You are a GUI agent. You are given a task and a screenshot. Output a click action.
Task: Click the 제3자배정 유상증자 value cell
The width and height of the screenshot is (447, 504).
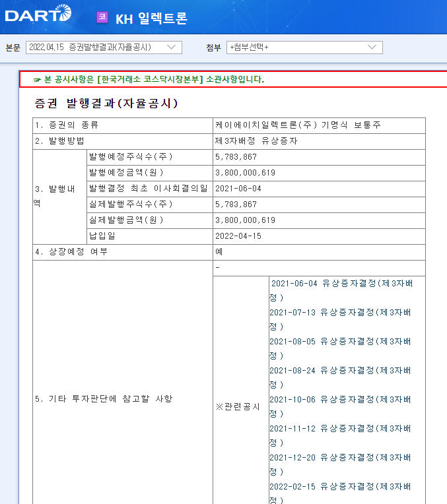click(319, 141)
